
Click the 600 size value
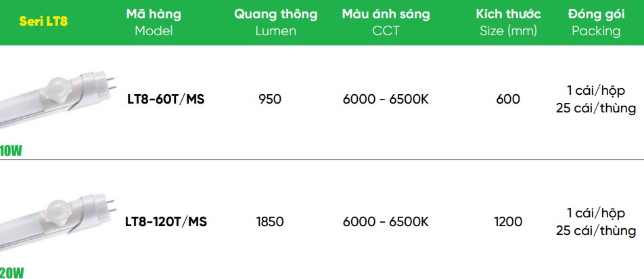[508, 100]
